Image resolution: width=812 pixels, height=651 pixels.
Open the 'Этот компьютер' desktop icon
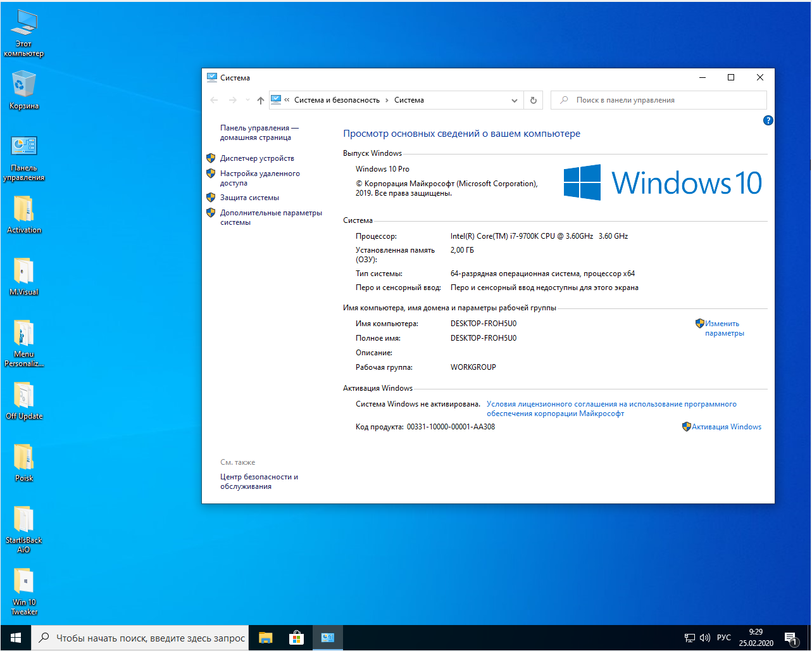[24, 34]
